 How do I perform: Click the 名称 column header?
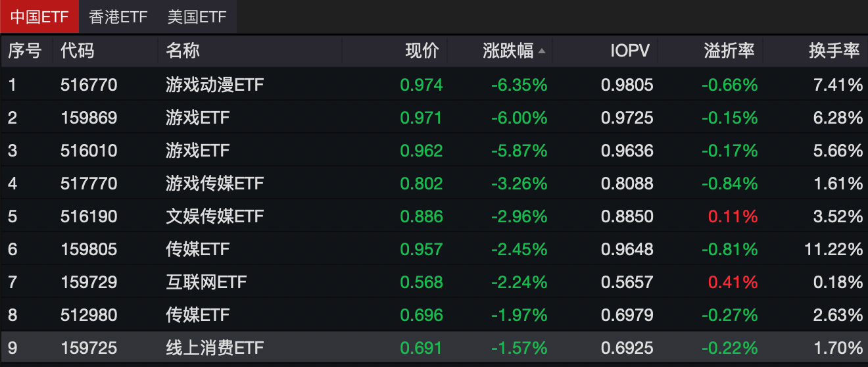click(183, 51)
